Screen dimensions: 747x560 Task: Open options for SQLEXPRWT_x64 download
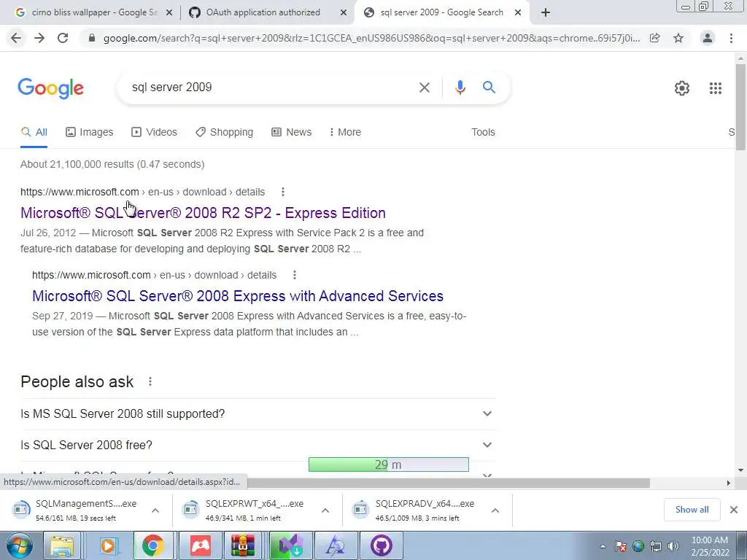(325, 510)
